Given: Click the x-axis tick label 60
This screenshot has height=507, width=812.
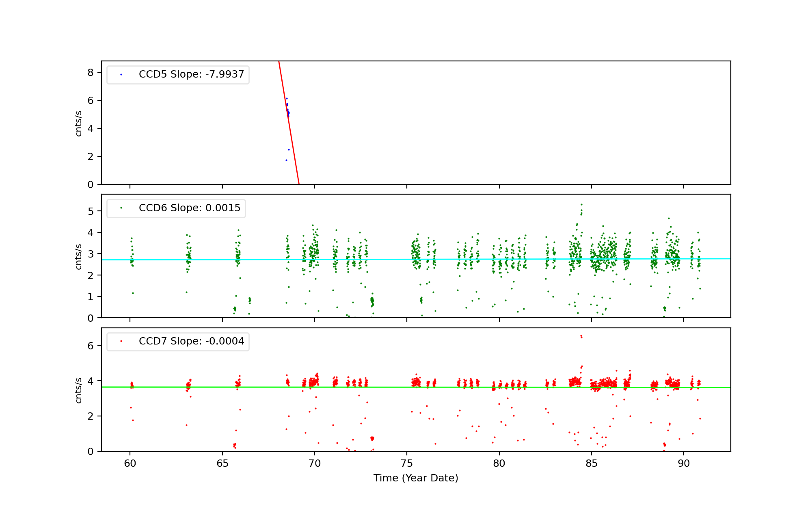Looking at the screenshot, I should point(130,464).
